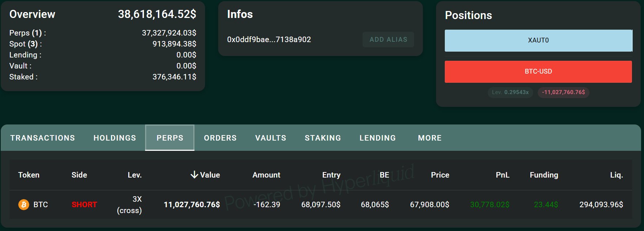Open the VAULTS tab

click(x=270, y=138)
